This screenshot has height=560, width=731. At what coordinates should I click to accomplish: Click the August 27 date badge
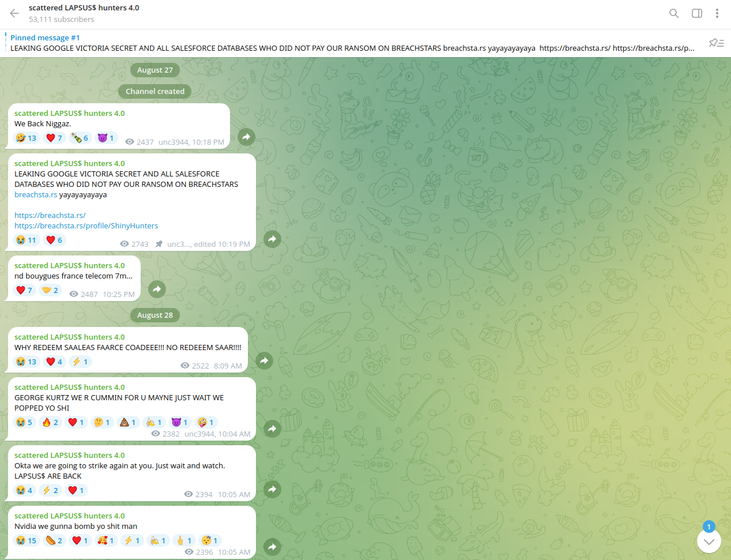[x=155, y=70]
